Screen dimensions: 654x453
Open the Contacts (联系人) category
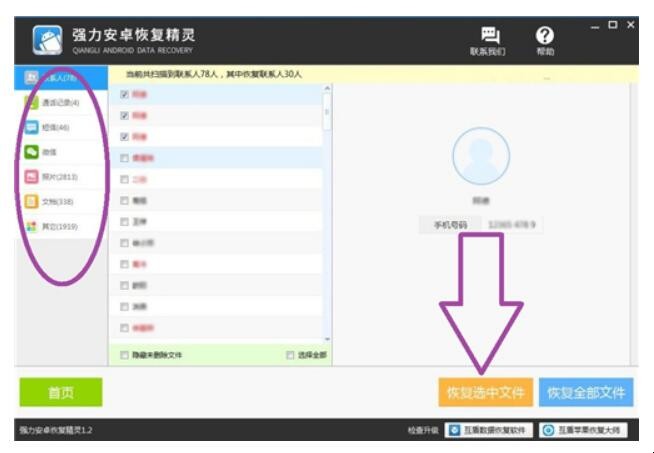point(55,77)
